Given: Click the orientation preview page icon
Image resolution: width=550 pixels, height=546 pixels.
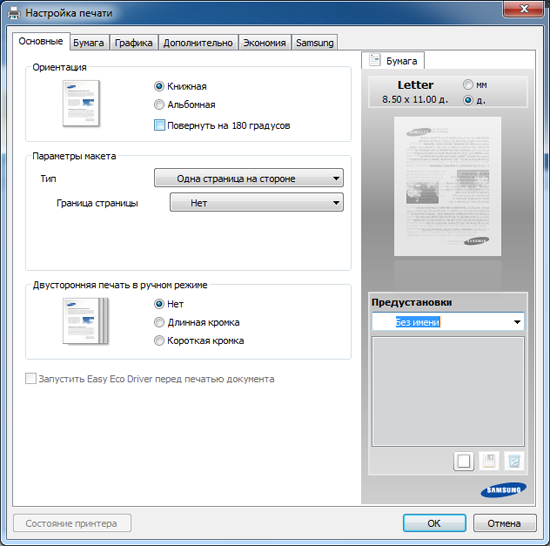Looking at the screenshot, I should pos(81,103).
